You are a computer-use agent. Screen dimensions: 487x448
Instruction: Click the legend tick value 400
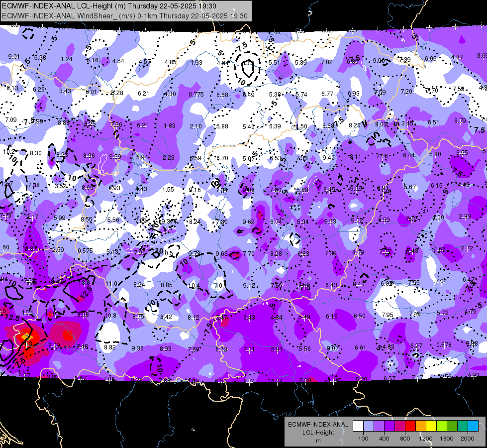point(384,439)
